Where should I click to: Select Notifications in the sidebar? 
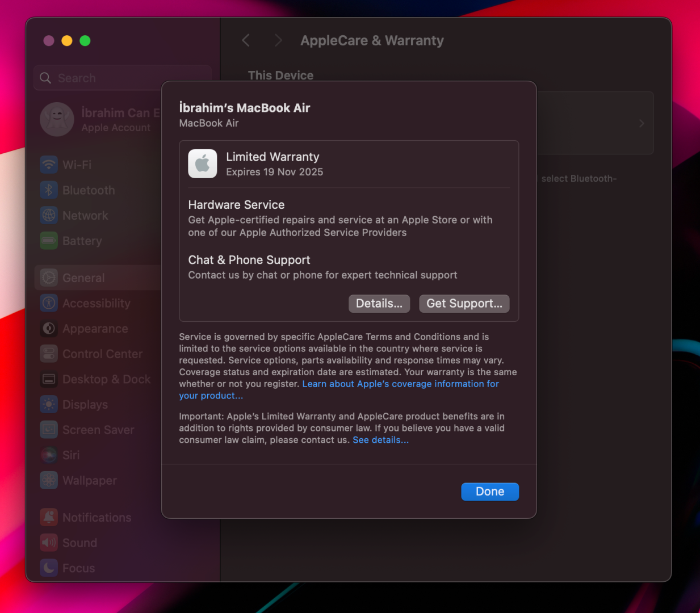click(x=97, y=517)
